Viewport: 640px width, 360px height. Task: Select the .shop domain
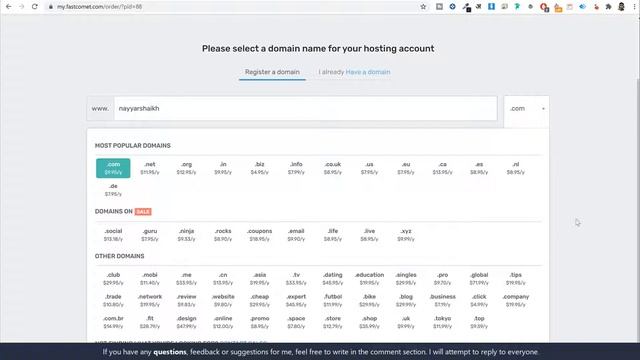click(369, 322)
